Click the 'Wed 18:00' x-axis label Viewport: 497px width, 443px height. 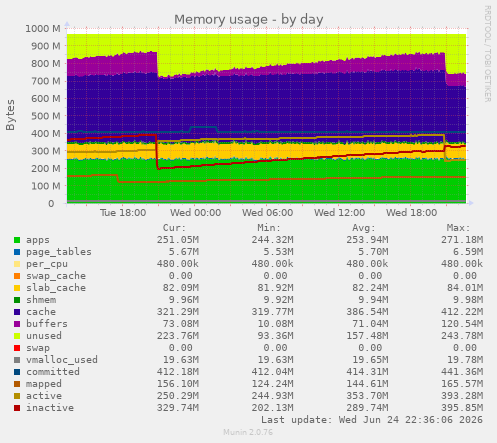(x=411, y=213)
